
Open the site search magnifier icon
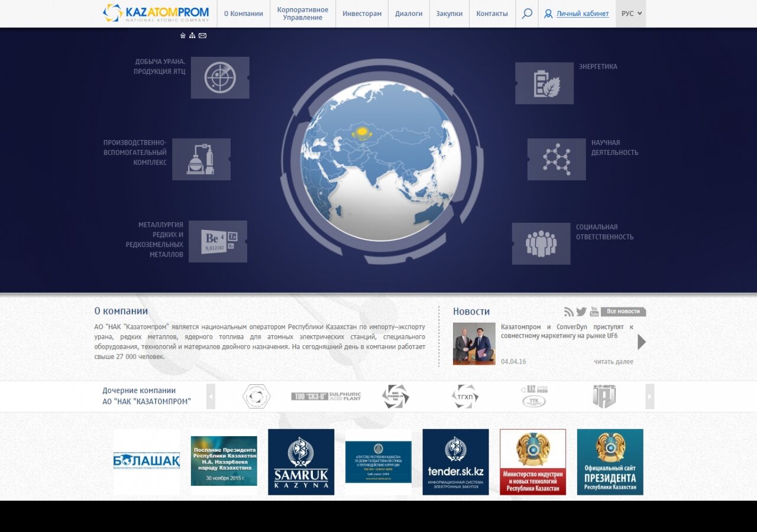(527, 14)
